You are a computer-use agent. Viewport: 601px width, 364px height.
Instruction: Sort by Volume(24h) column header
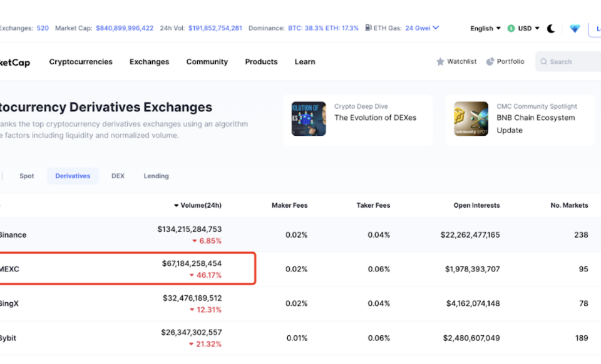198,205
